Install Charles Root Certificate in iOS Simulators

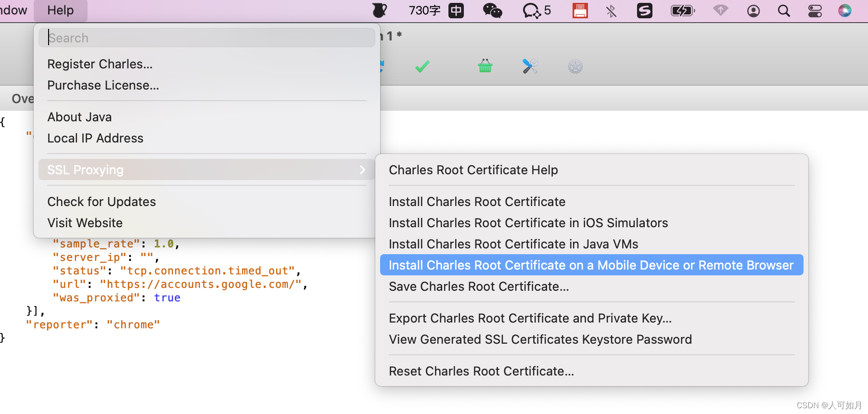528,223
